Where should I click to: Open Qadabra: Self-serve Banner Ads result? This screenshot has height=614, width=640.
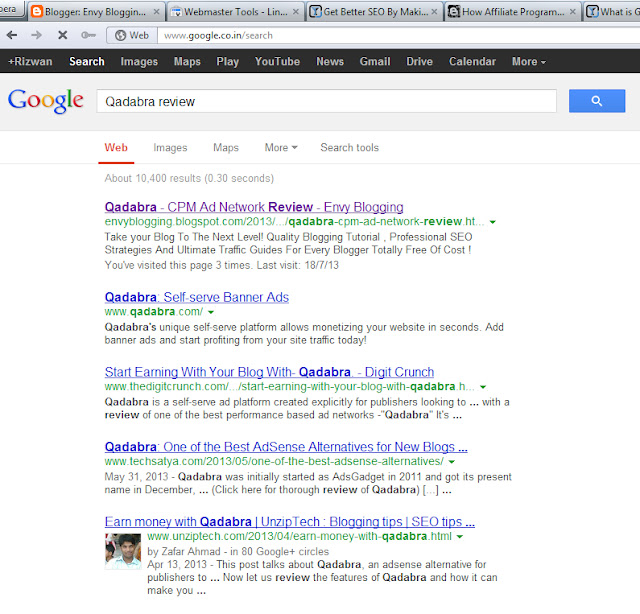coord(197,297)
